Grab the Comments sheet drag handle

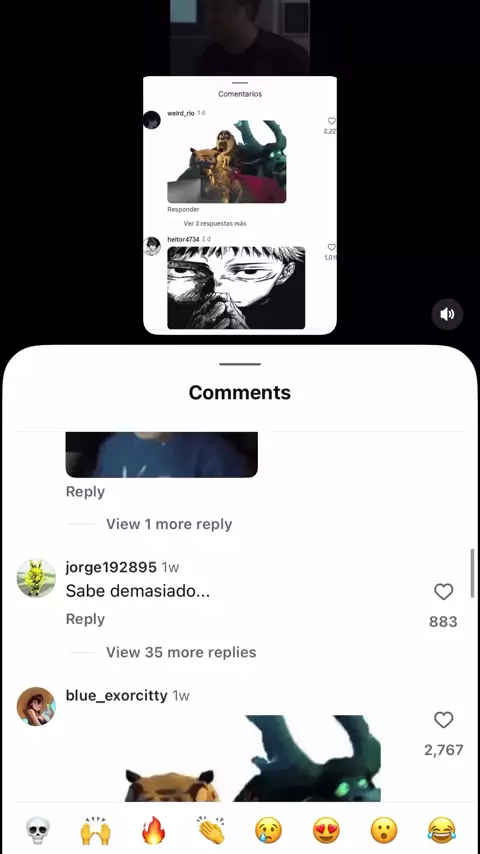tap(240, 364)
